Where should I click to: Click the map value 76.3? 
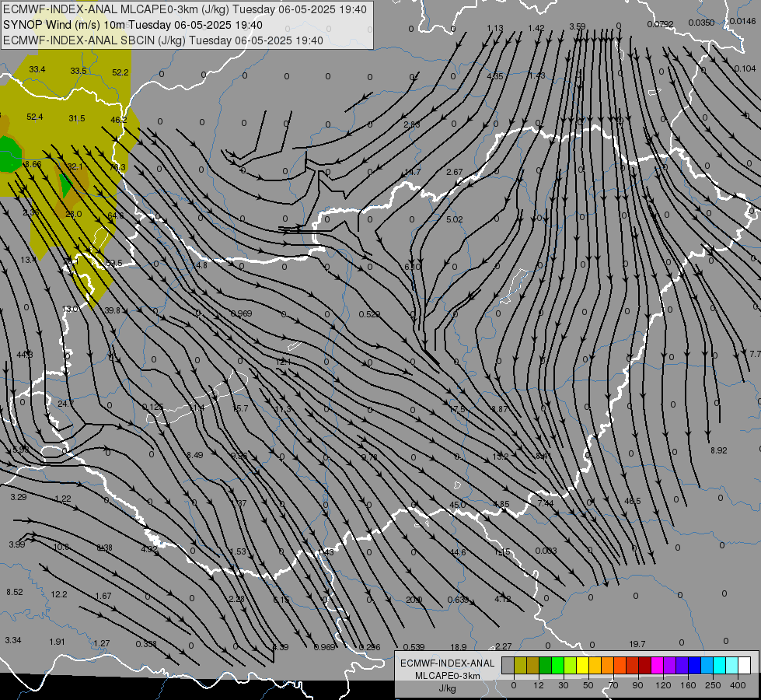(117, 167)
